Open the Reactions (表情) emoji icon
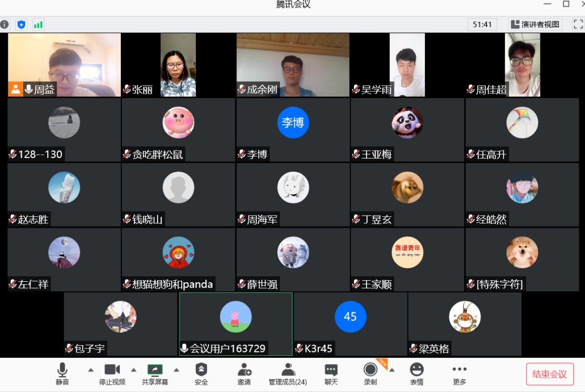The image size is (585, 392). pos(416,374)
